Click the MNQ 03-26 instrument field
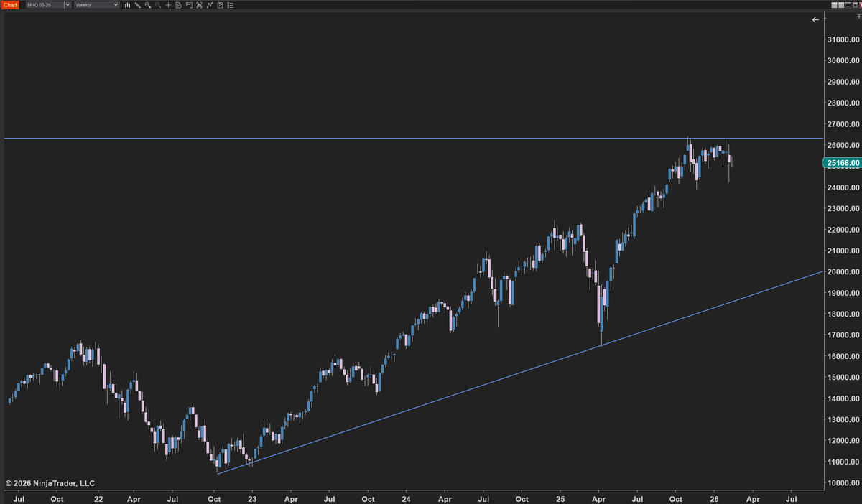Viewport: 862px width, 504px height. point(45,5)
